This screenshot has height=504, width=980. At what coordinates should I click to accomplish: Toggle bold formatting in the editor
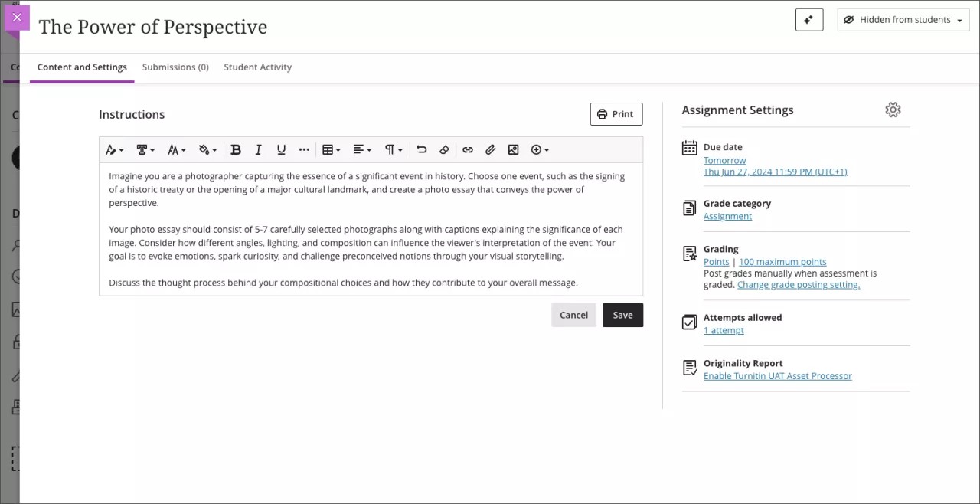(x=236, y=149)
